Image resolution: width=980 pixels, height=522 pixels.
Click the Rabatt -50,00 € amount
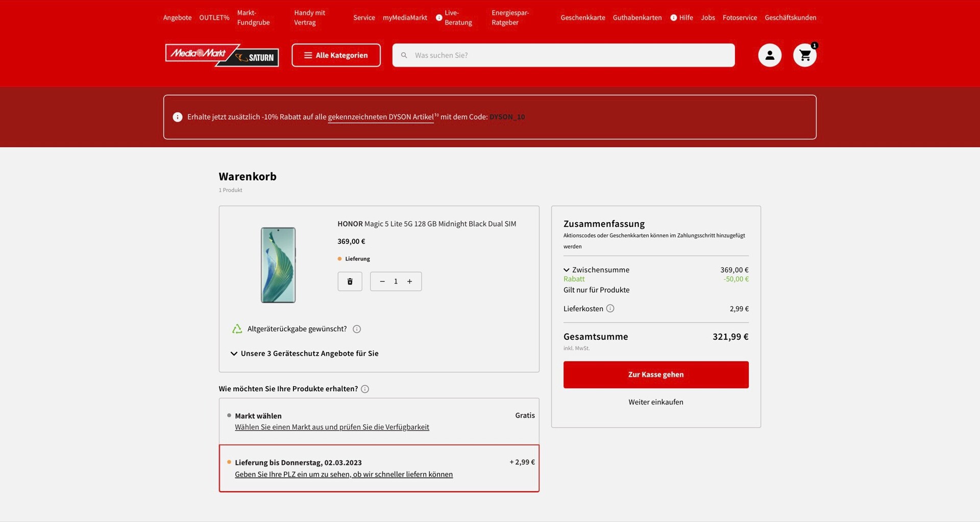[736, 279]
